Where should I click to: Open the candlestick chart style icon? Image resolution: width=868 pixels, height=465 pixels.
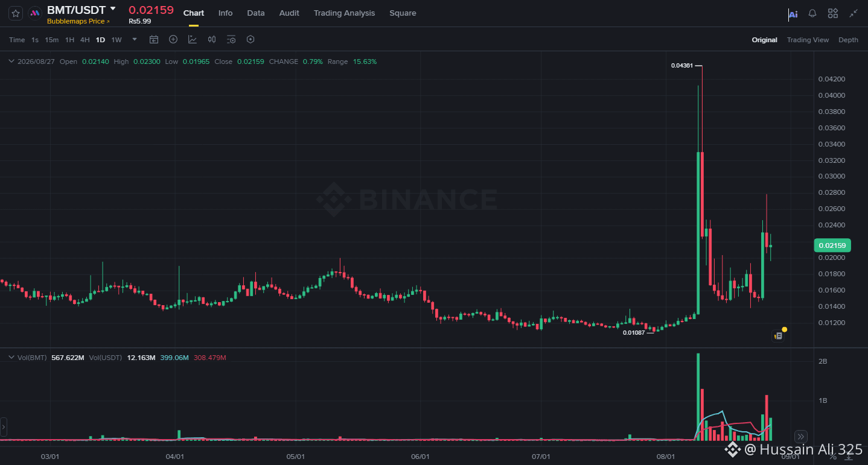[x=212, y=40]
